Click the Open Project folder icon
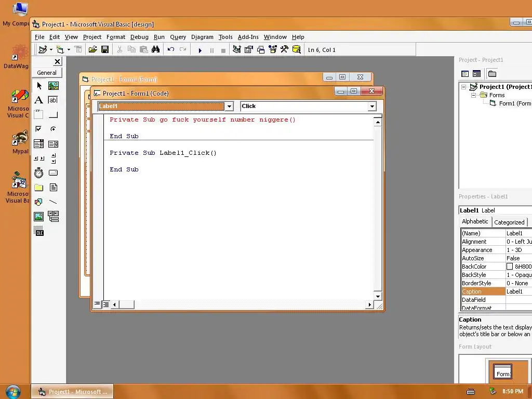This screenshot has height=399, width=532. (x=92, y=49)
